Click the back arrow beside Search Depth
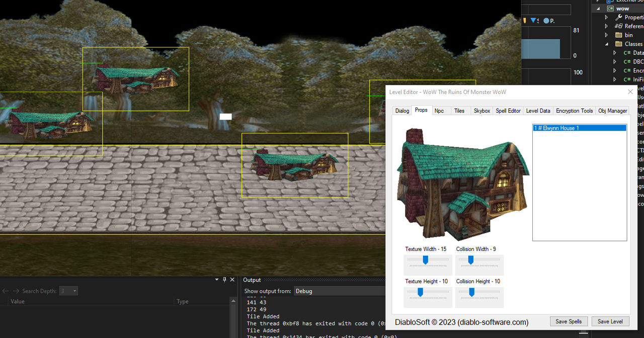Screen dimensions: 644x338 (6, 291)
